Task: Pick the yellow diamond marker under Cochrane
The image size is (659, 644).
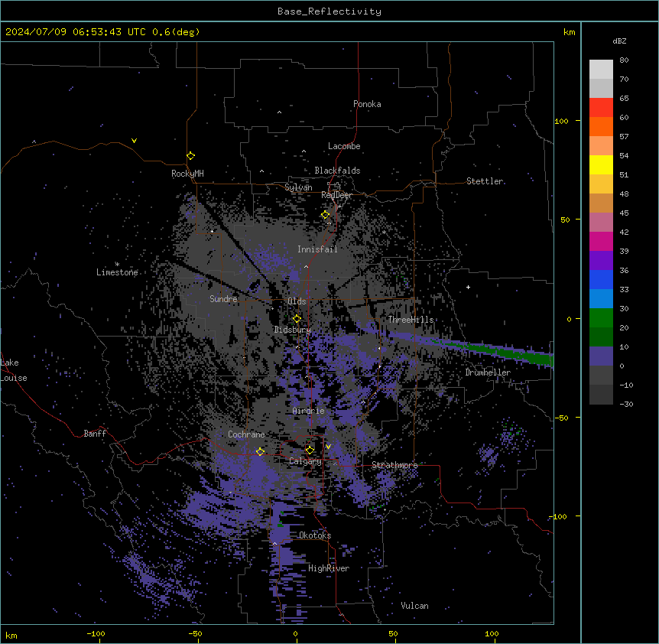Action: 260,451
